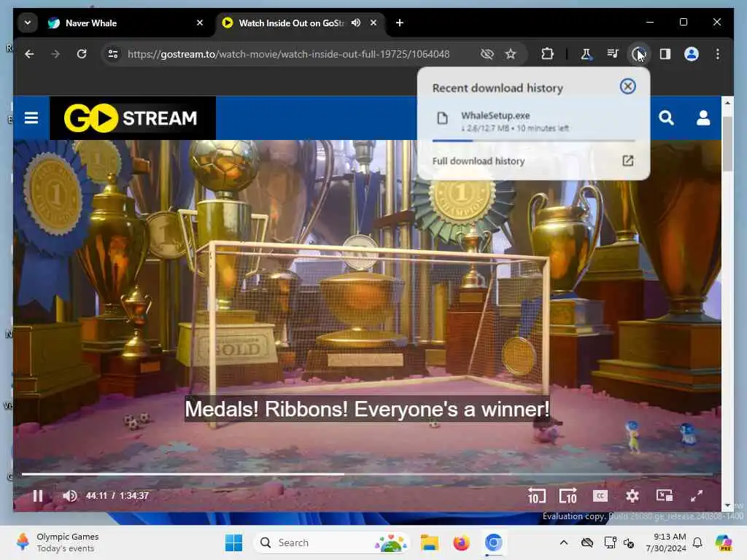
Task: Open the Extensions puzzle icon
Action: click(547, 54)
